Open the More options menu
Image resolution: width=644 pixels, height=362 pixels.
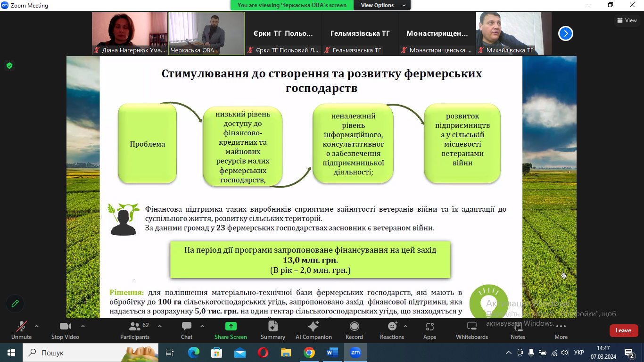(561, 330)
